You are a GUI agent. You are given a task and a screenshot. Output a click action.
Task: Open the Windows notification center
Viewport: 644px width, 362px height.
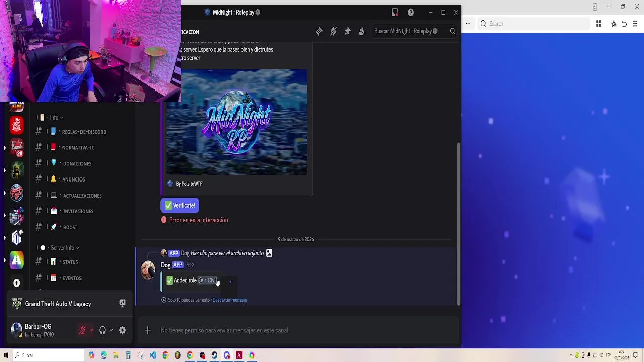636,355
